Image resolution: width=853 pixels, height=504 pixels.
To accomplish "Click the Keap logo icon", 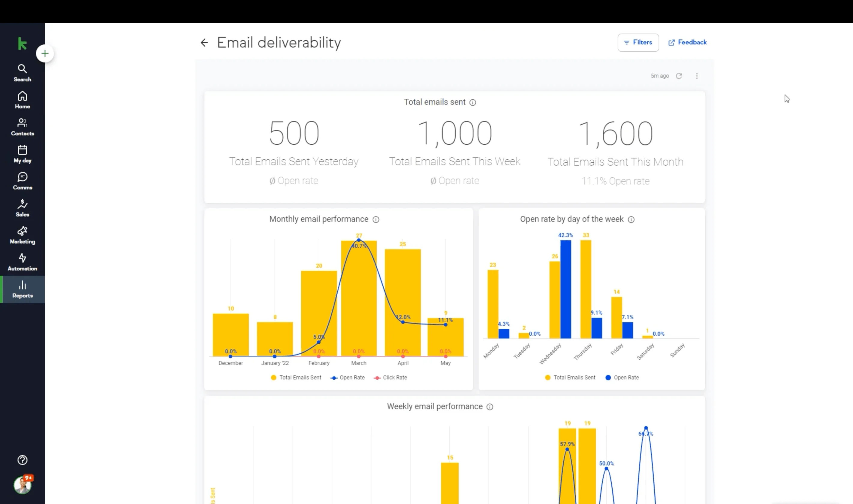I will click(23, 44).
